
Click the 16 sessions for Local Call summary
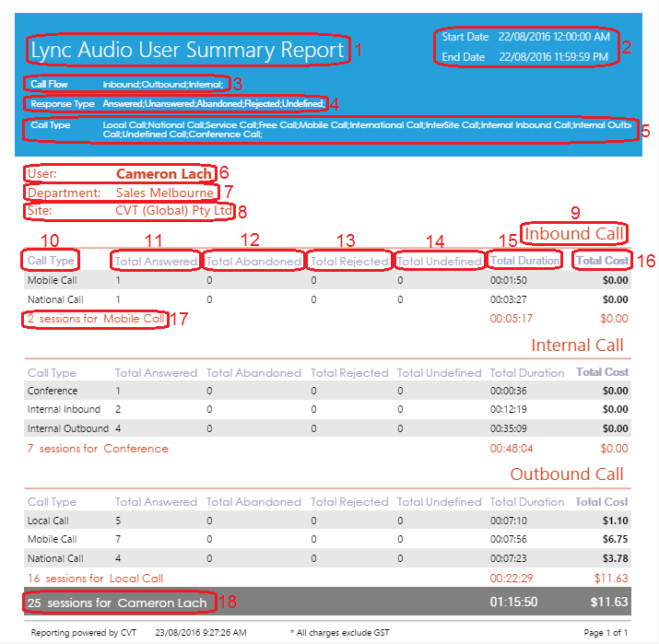(96, 579)
